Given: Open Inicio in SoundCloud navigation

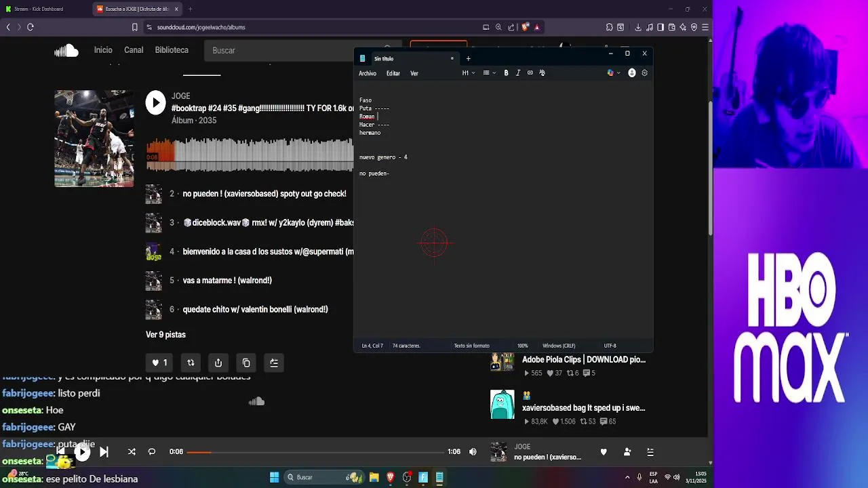Looking at the screenshot, I should pos(103,50).
